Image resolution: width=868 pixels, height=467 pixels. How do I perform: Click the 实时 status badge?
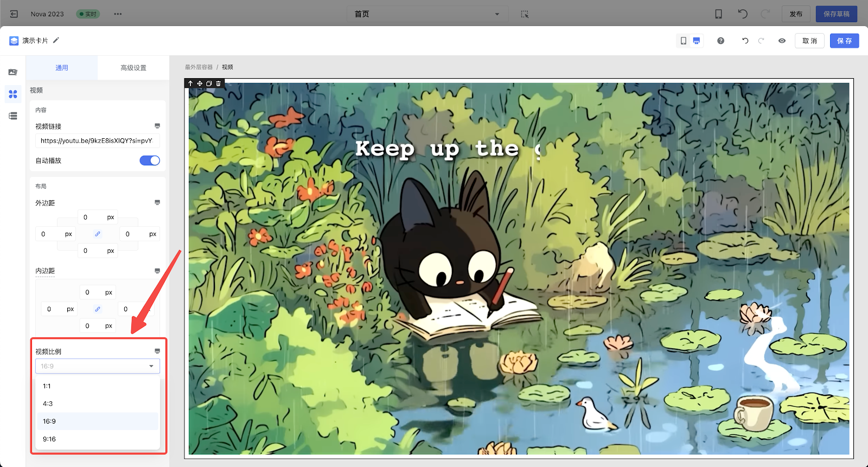tap(88, 14)
